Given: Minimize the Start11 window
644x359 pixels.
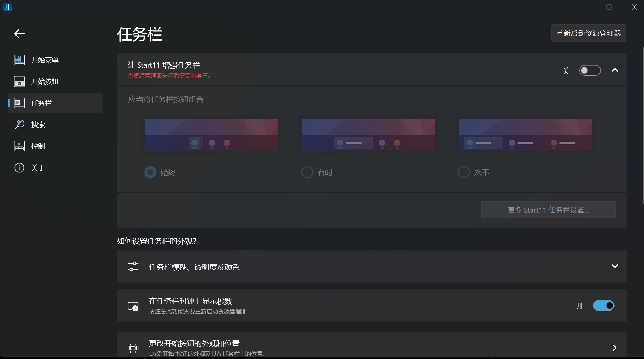Looking at the screenshot, I should pos(584,7).
